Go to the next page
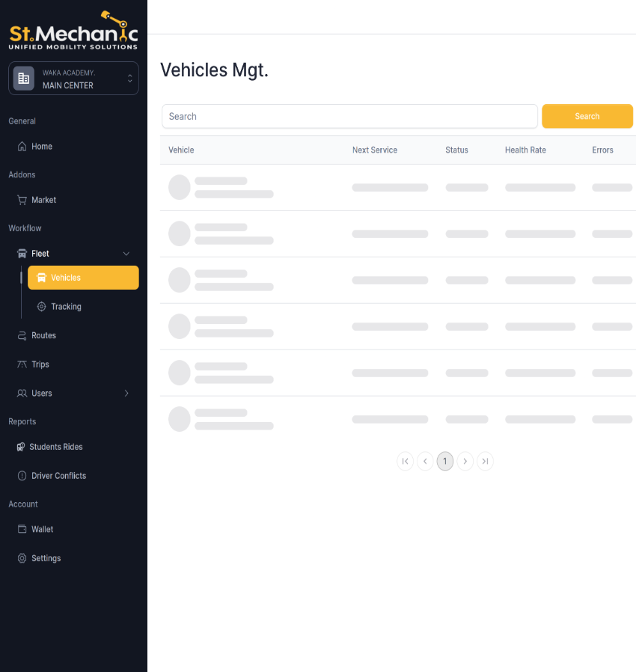The width and height of the screenshot is (636, 672). click(465, 461)
